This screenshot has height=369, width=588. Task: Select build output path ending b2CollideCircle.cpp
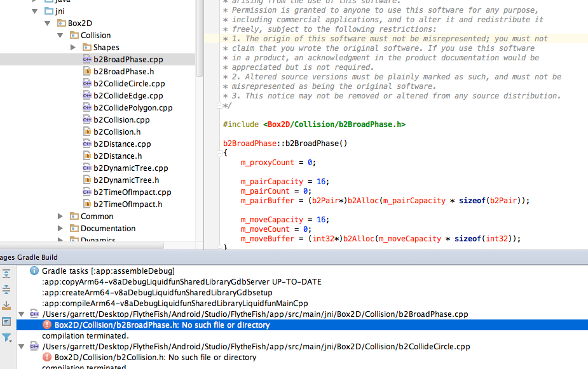pyautogui.click(x=256, y=347)
